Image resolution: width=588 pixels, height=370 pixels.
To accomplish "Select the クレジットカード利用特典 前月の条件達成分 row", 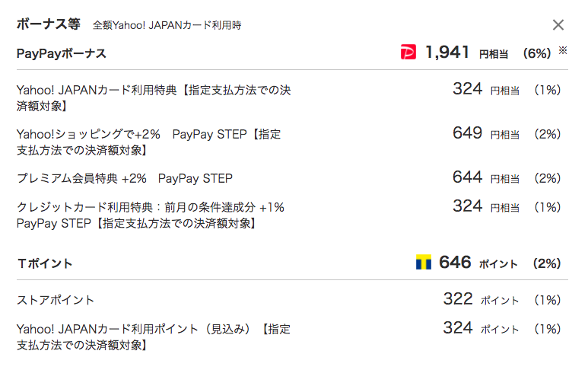I will [x=151, y=215].
